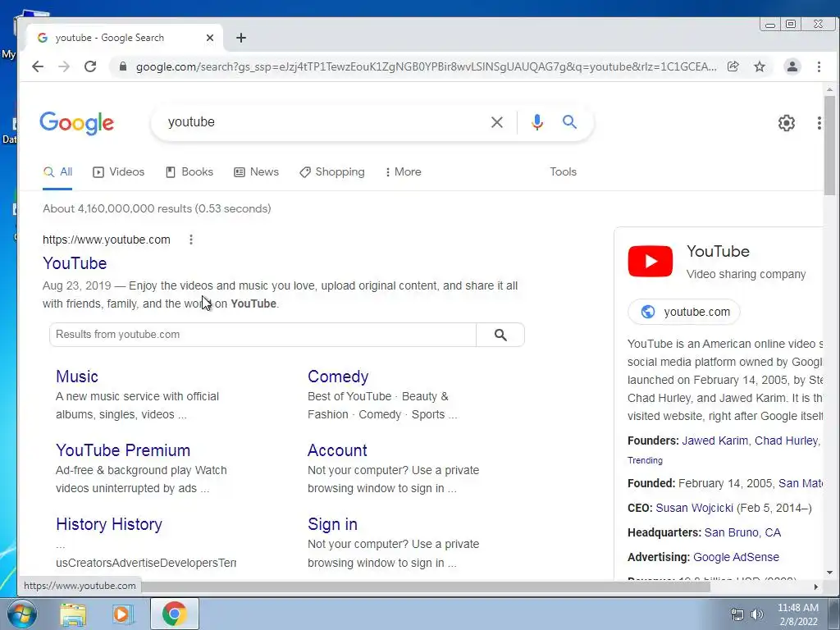Click the Results from youtube.com input
840x630 pixels.
tap(262, 335)
